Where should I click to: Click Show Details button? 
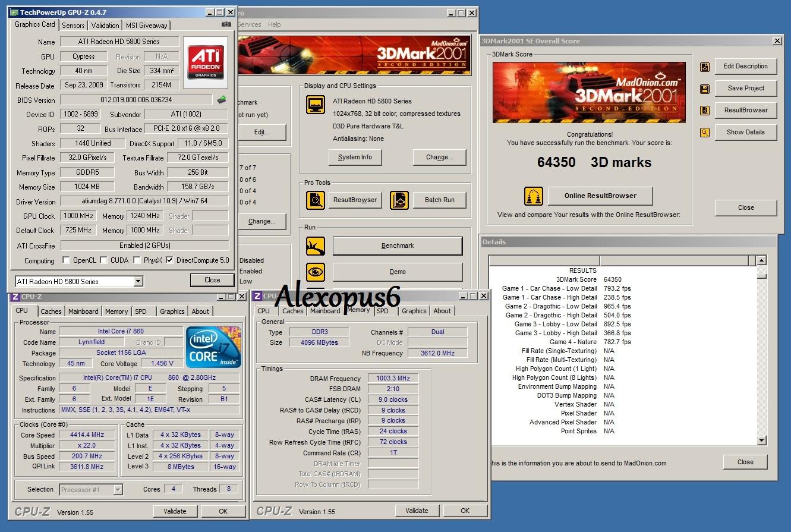(746, 132)
